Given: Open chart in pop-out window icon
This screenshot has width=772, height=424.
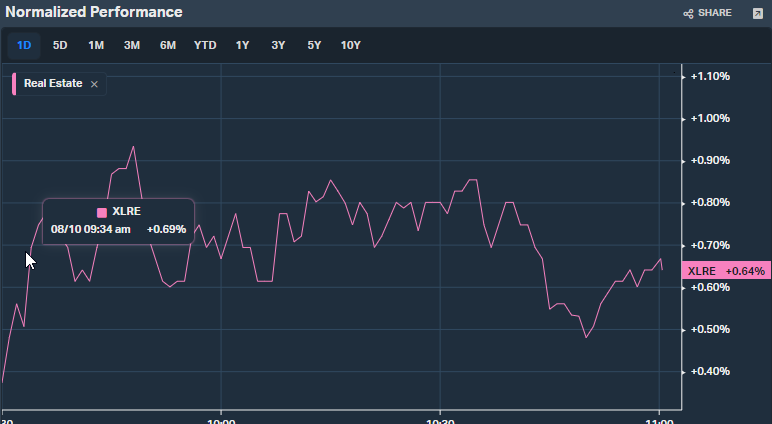Looking at the screenshot, I should tap(757, 13).
